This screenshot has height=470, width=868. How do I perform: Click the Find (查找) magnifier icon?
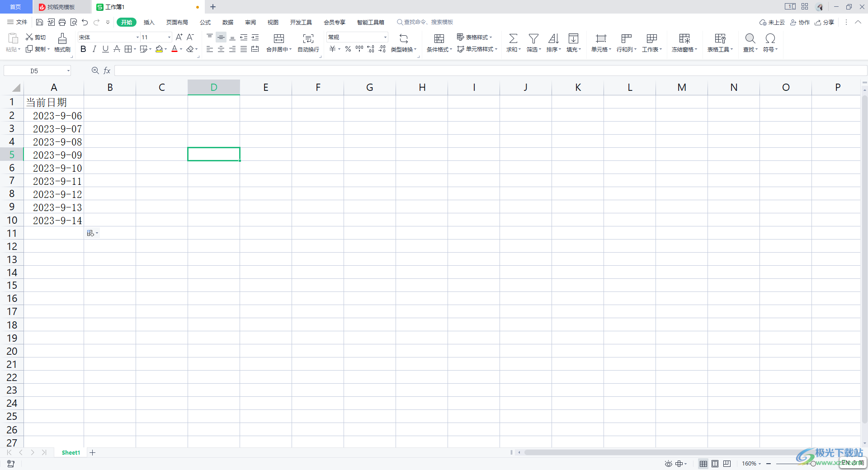coord(750,38)
